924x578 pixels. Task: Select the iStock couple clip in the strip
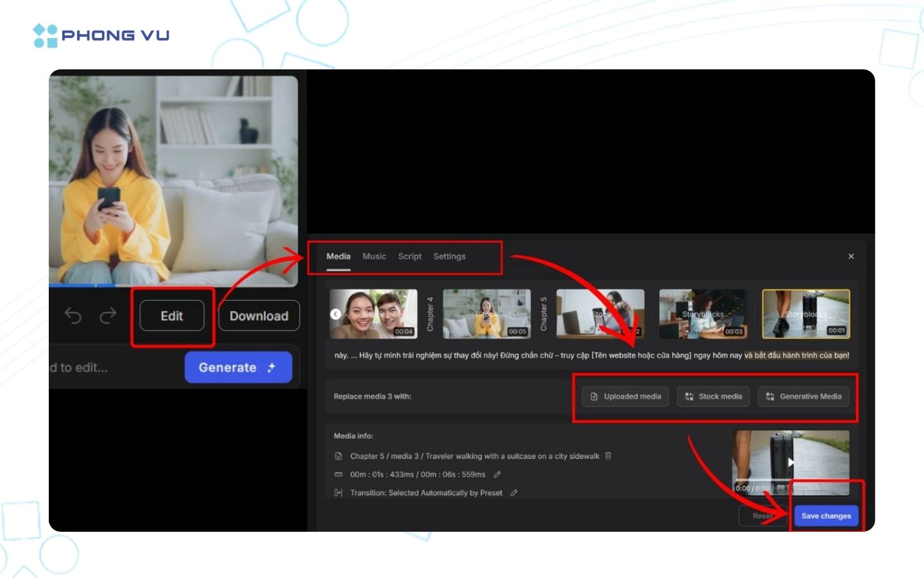coord(373,314)
